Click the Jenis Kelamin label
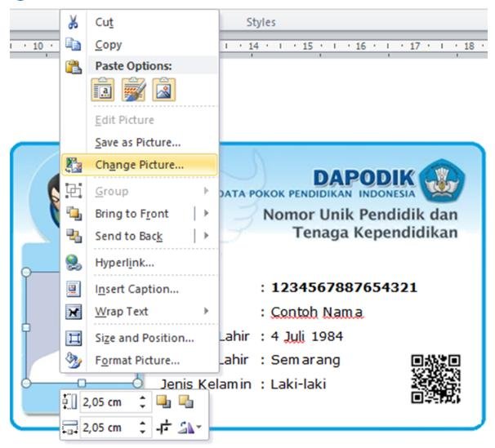Image resolution: width=495 pixels, height=448 pixels. point(206,384)
